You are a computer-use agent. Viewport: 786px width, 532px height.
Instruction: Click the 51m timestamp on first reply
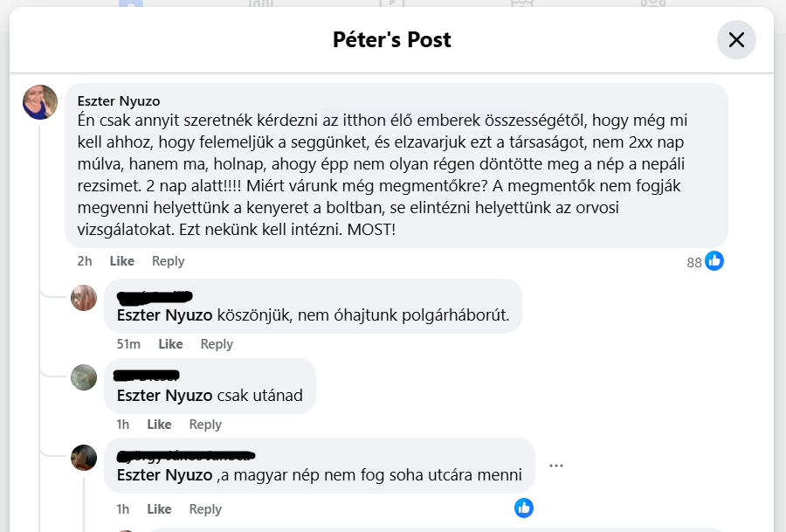click(x=128, y=344)
